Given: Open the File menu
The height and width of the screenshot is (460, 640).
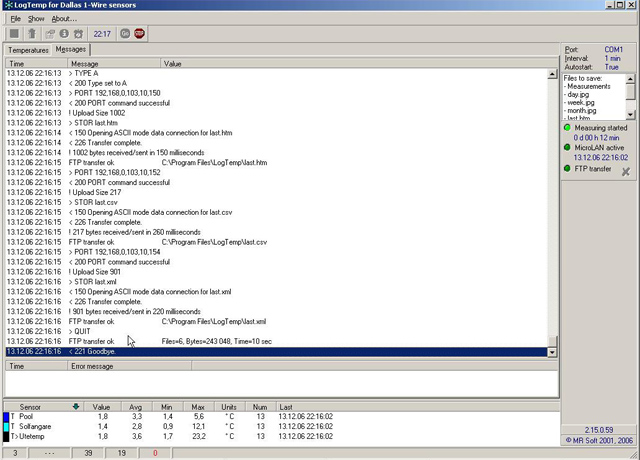Looking at the screenshot, I should coord(15,18).
